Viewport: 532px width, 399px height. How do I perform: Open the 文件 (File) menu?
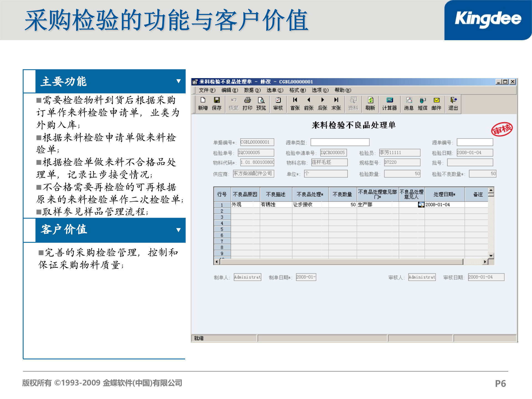(206, 90)
